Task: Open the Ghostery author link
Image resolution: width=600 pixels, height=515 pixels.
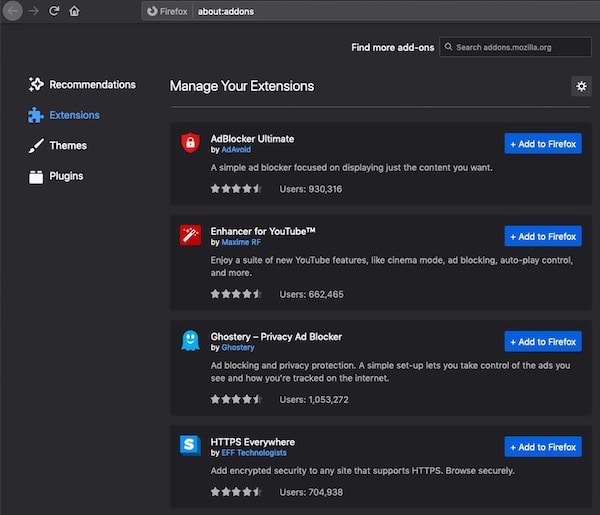Action: [x=238, y=347]
